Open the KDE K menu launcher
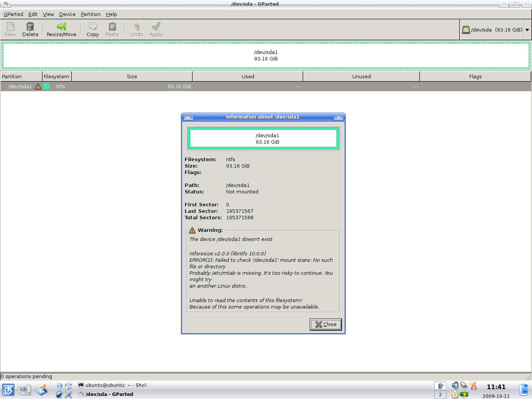This screenshot has width=532, height=399. (8, 390)
